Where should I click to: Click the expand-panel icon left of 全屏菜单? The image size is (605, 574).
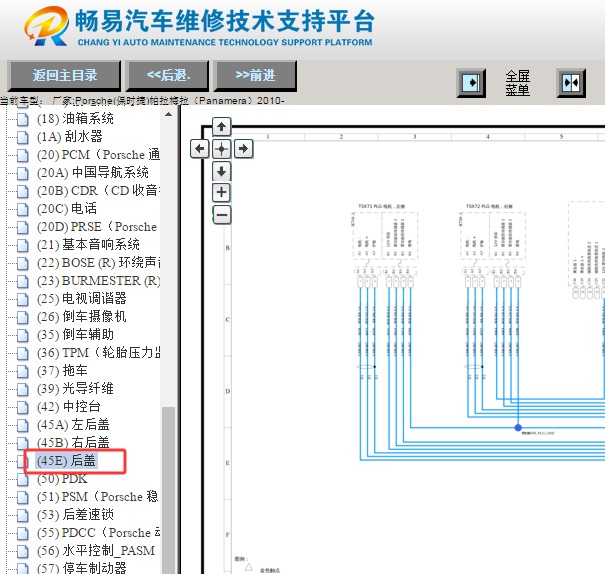coord(471,83)
